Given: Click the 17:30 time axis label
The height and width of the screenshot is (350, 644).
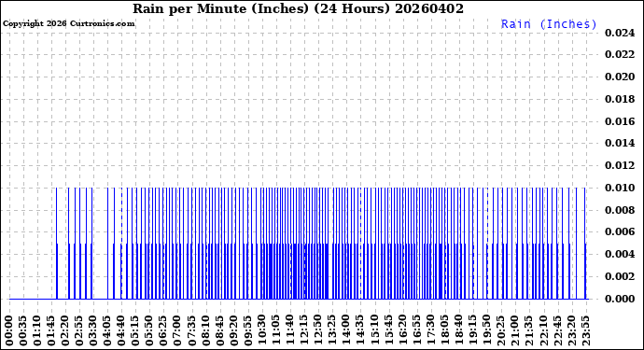Looking at the screenshot, I should pos(431,330).
